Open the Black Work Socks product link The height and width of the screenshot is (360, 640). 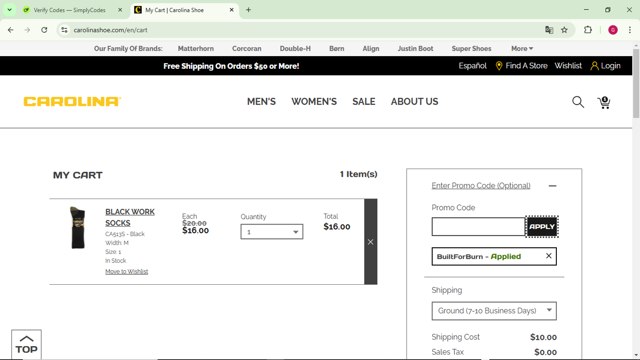point(130,218)
